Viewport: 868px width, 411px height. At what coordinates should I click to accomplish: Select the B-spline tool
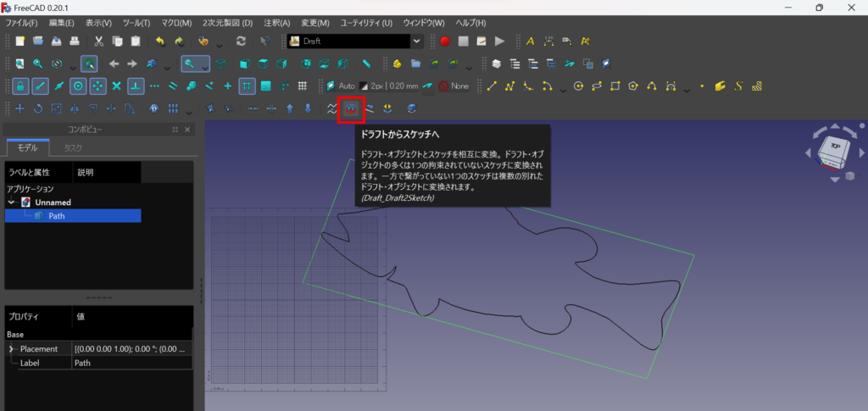pyautogui.click(x=652, y=86)
